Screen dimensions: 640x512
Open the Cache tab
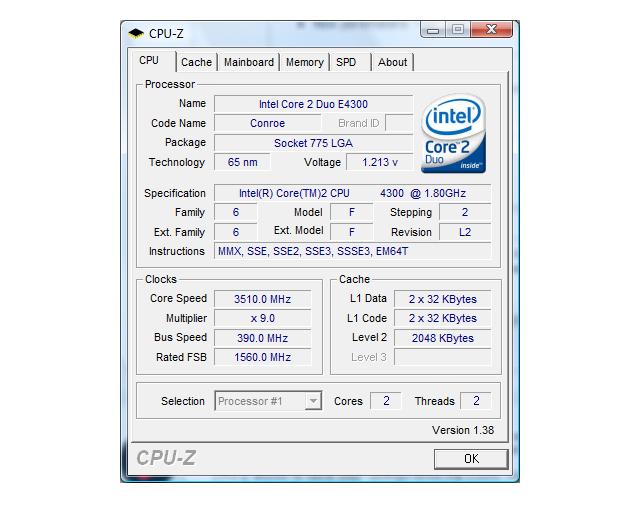196,62
